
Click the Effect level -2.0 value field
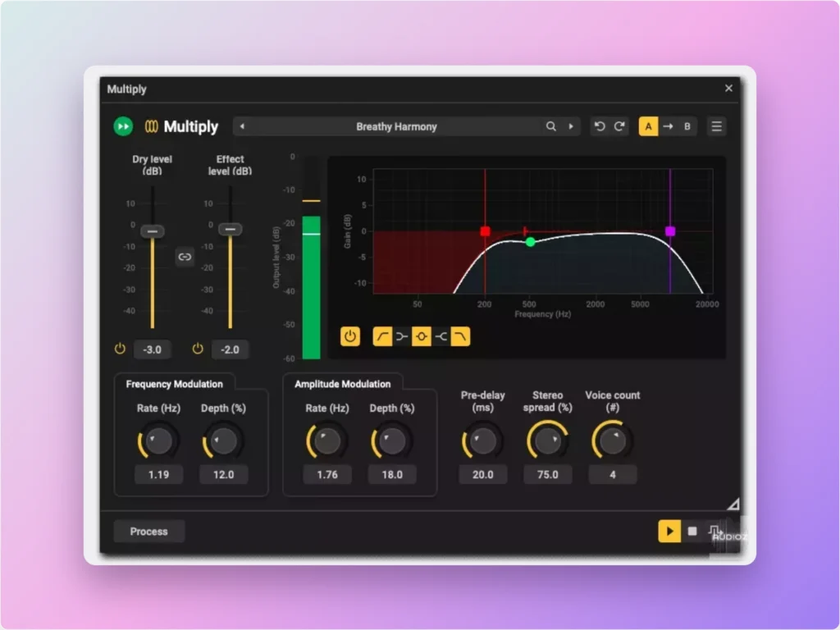[x=231, y=349]
